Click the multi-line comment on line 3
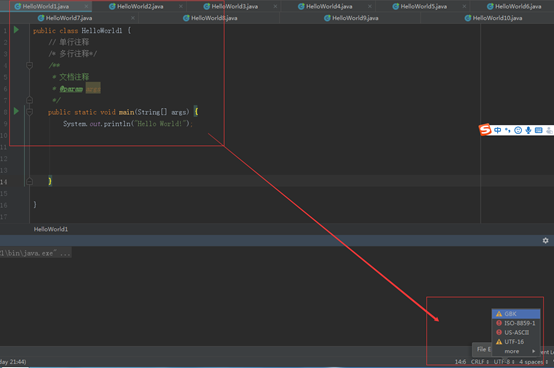The height and width of the screenshot is (368, 554). 73,54
